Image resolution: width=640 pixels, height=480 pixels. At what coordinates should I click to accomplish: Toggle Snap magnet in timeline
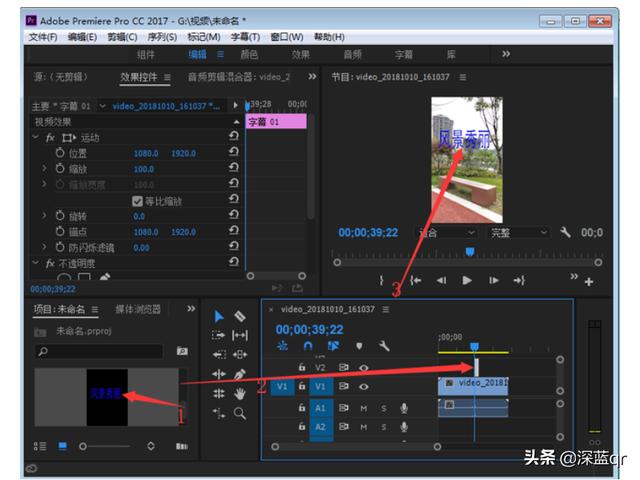pos(308,347)
